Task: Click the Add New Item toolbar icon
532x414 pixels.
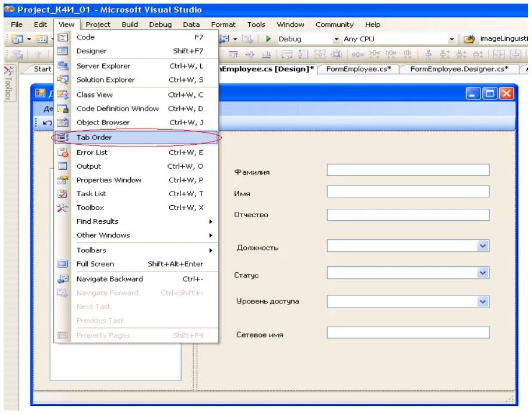Action: (x=42, y=39)
